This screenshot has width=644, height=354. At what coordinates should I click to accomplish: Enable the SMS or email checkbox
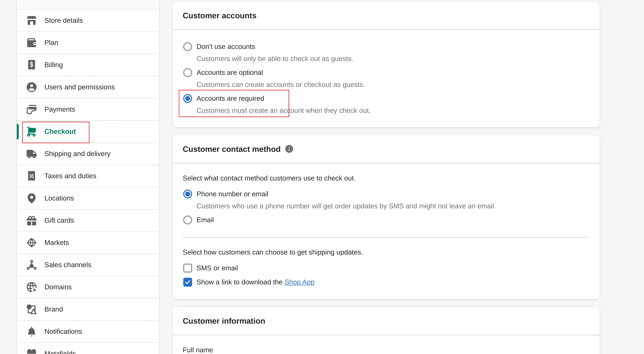tap(187, 268)
